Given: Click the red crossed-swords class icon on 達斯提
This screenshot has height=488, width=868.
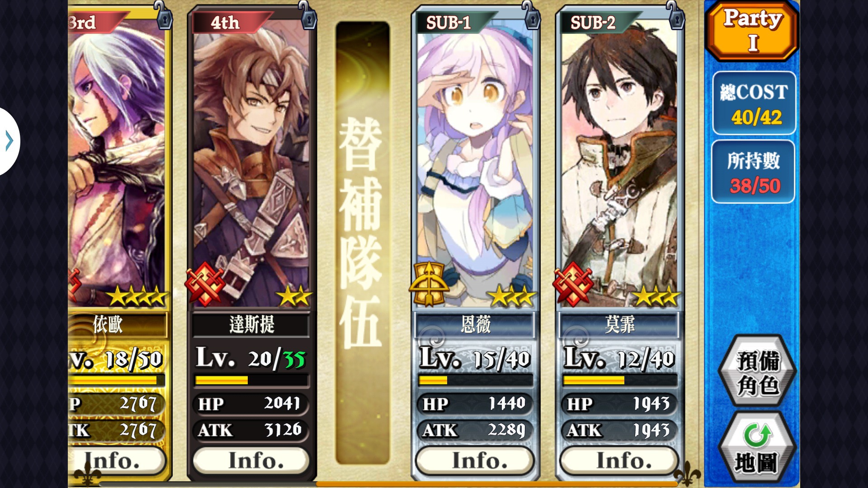Looking at the screenshot, I should (205, 283).
